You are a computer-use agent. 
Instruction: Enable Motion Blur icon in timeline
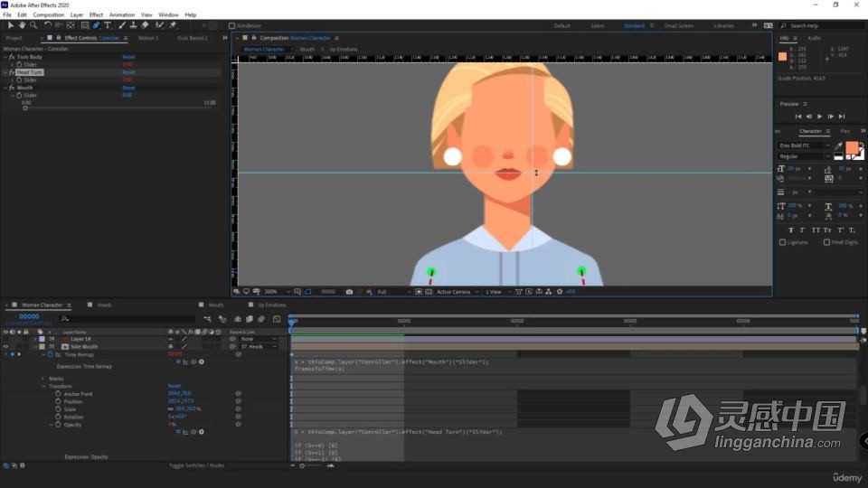[x=261, y=319]
